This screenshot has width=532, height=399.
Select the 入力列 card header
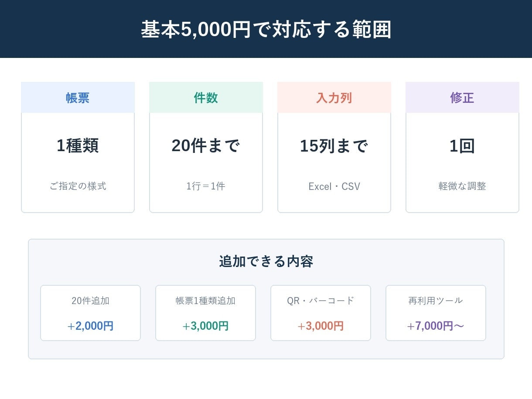coord(334,98)
